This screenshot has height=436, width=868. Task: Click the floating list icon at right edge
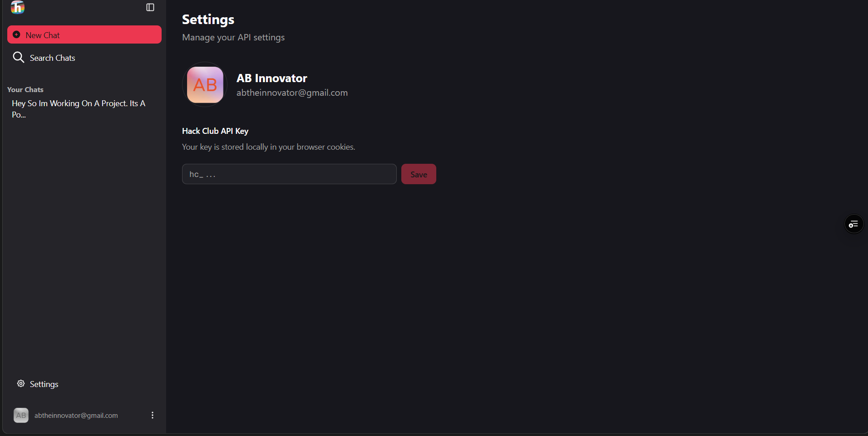[853, 224]
